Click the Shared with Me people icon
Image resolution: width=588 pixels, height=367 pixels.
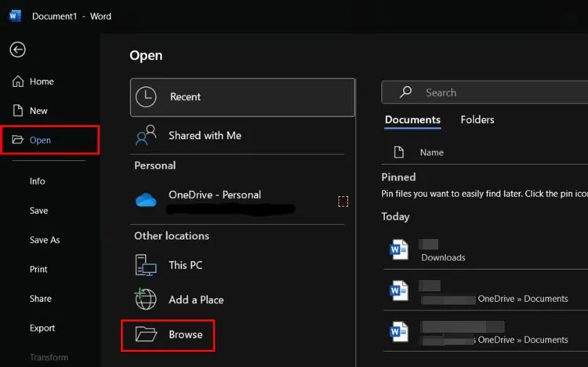coord(146,135)
